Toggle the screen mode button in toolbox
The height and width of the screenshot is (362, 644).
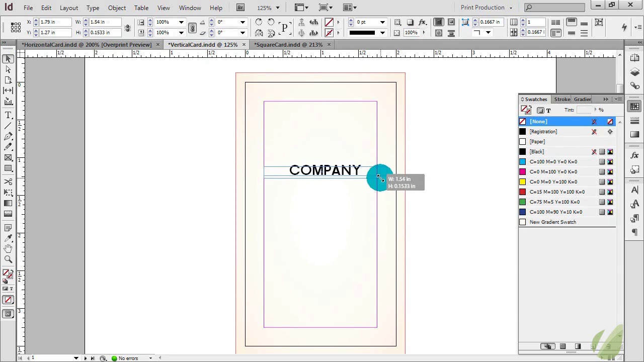tap(8, 314)
